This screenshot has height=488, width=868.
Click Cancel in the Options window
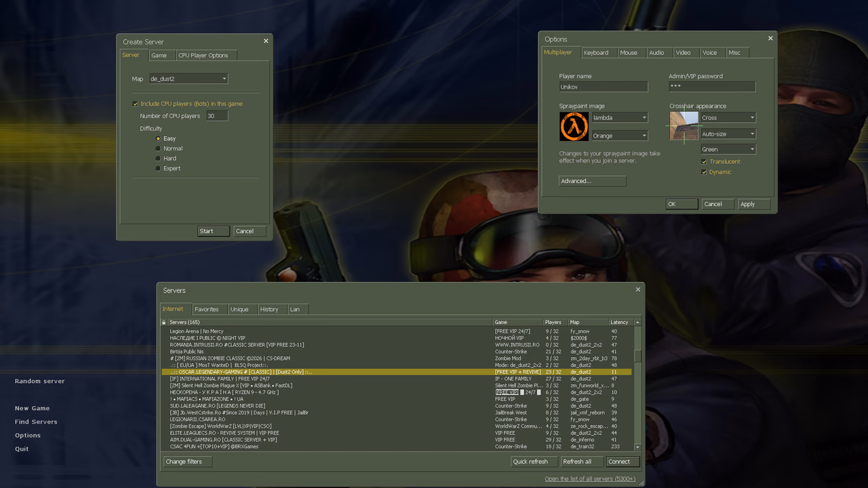pos(717,204)
